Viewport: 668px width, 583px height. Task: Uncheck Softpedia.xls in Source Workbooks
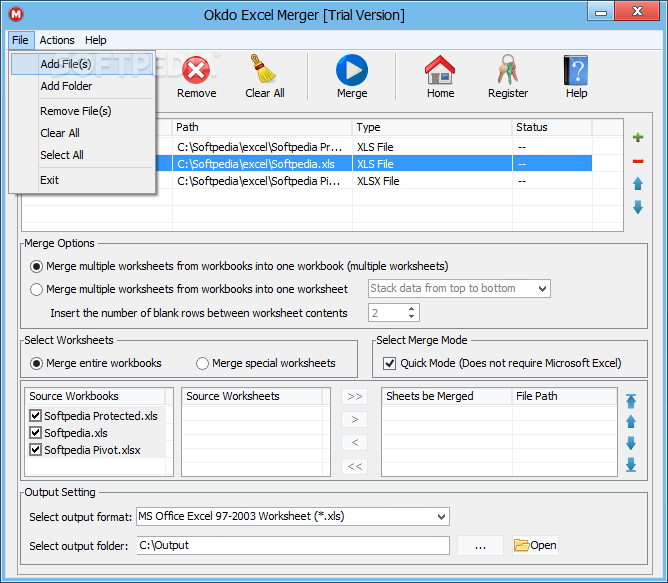tap(35, 433)
